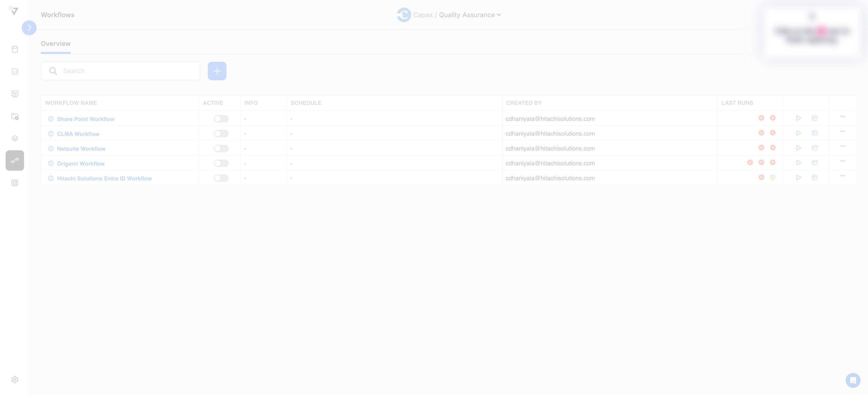Open the layers icon in sidebar
Screen dimensions: 868x395
pos(15,138)
